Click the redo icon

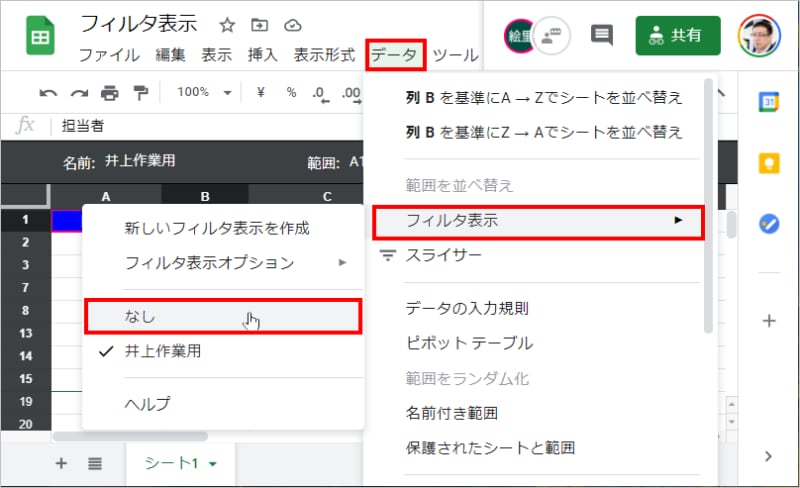[79, 93]
